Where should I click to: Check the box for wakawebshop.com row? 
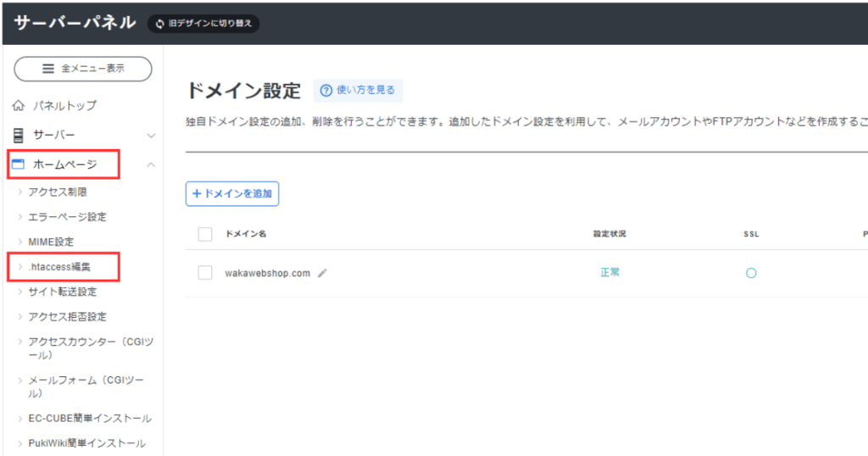(204, 273)
